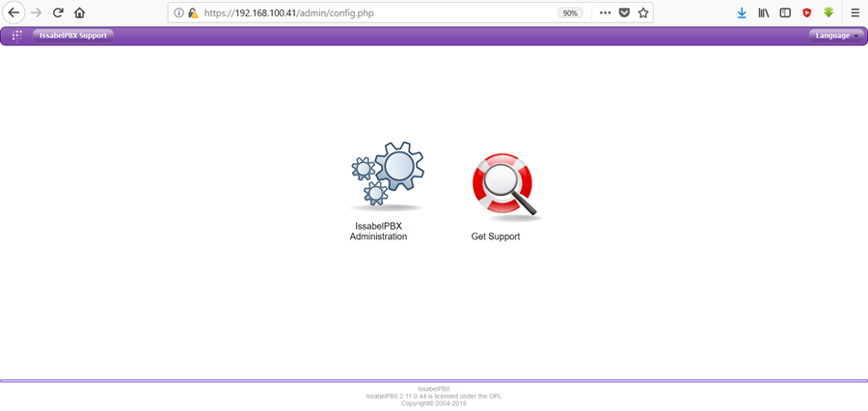Viewport: 868px width, 411px height.
Task: Open the green download arrow extension
Action: [828, 13]
